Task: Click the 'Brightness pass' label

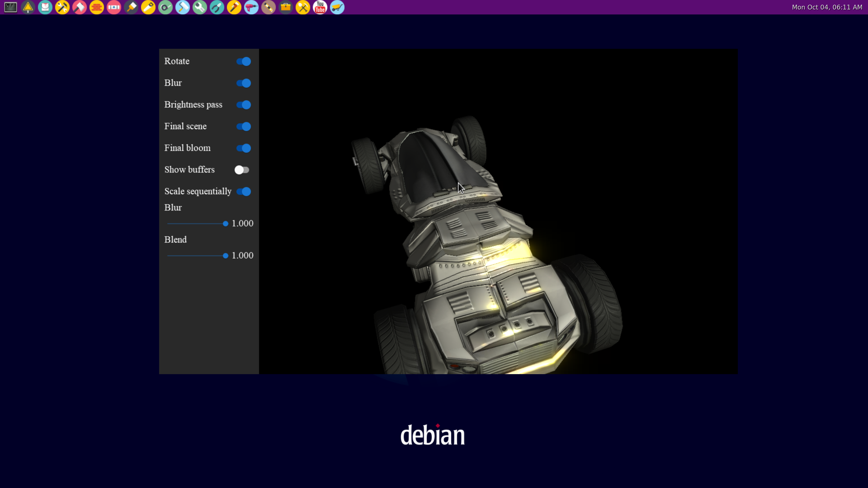Action: pyautogui.click(x=193, y=105)
